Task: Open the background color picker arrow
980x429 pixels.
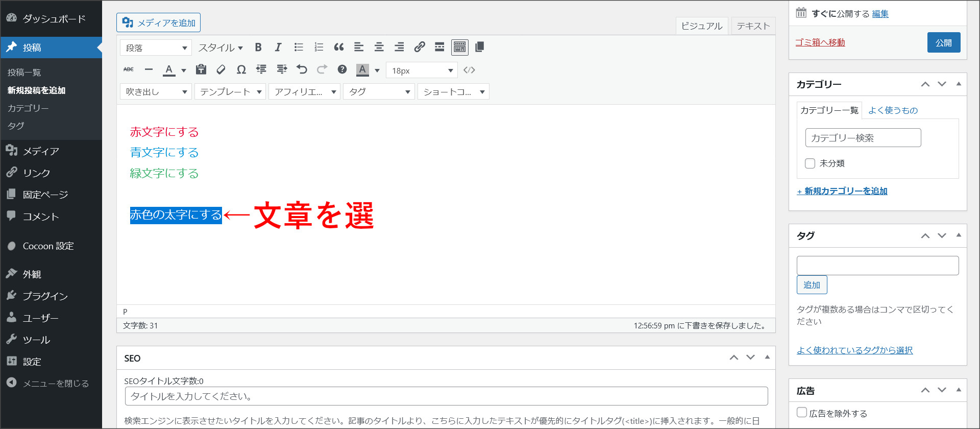Action: coord(377,70)
